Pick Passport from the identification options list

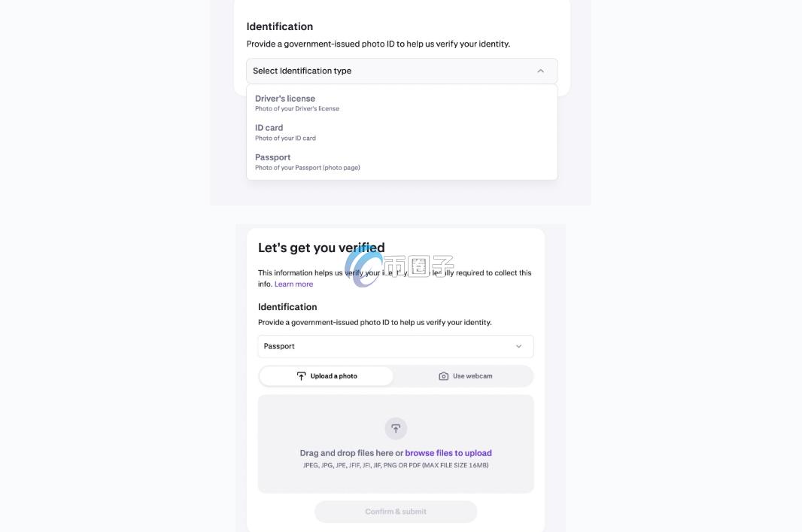tap(272, 157)
